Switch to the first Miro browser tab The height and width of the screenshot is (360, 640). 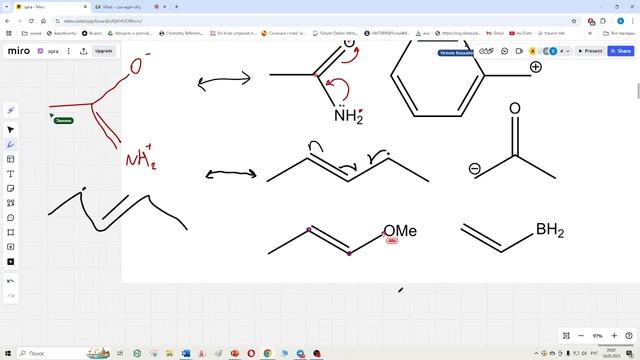tap(51, 7)
